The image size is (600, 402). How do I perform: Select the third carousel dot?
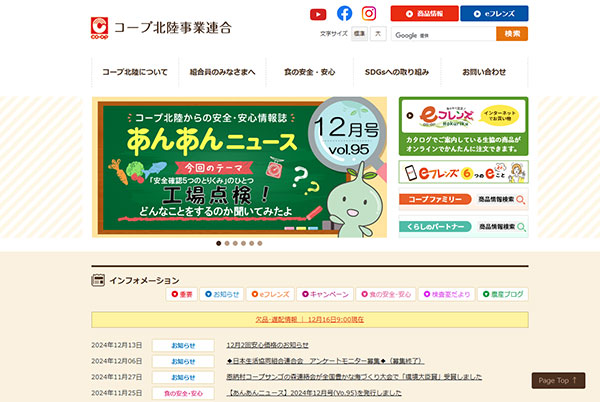[235, 243]
